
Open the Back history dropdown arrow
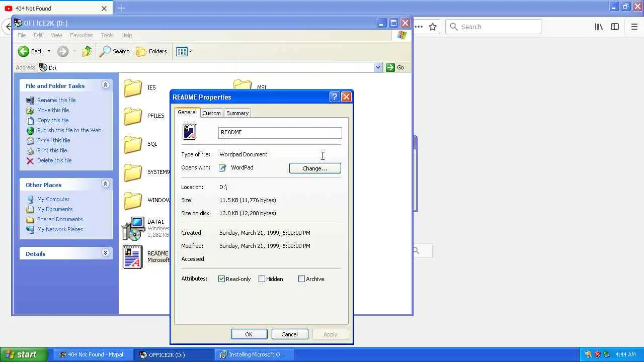point(49,51)
